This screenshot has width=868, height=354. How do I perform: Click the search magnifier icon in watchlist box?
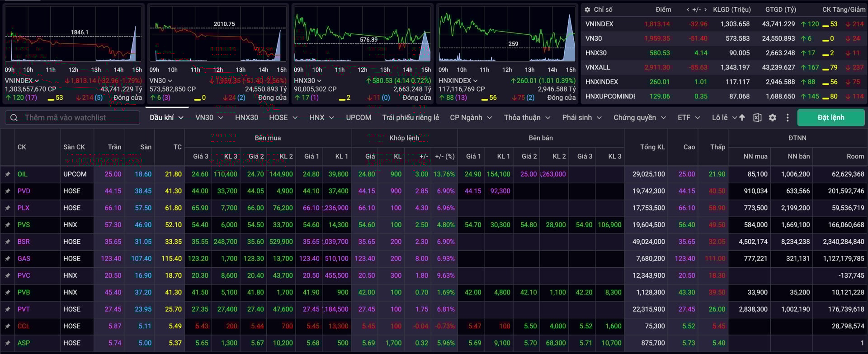pos(14,117)
